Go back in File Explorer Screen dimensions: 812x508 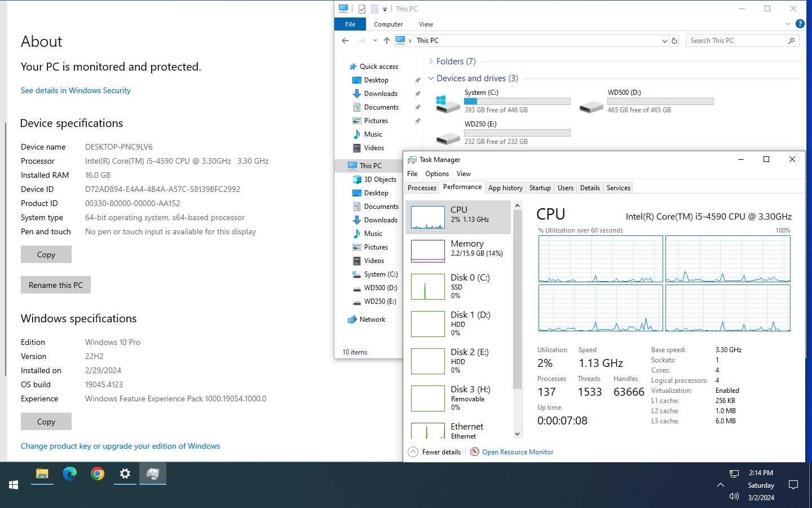click(x=345, y=41)
